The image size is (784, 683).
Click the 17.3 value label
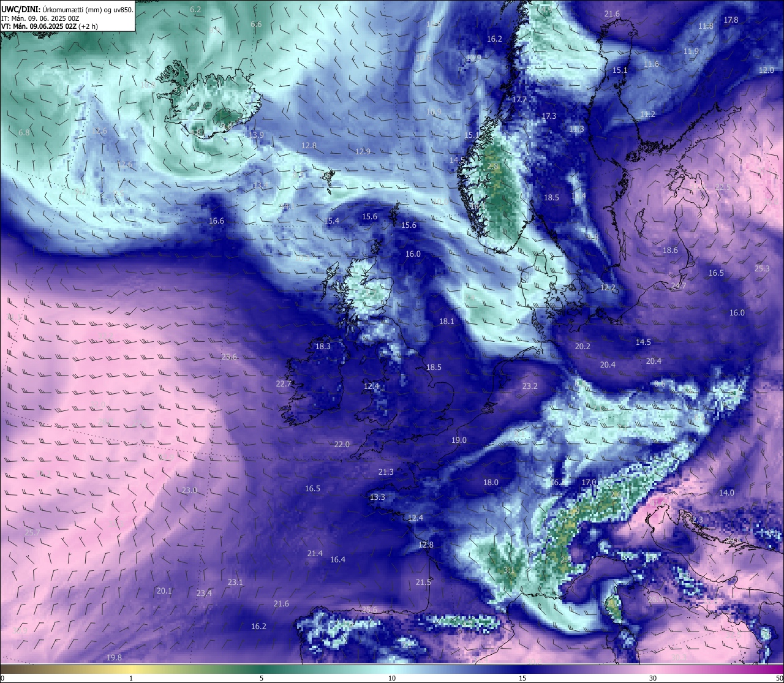coord(549,116)
